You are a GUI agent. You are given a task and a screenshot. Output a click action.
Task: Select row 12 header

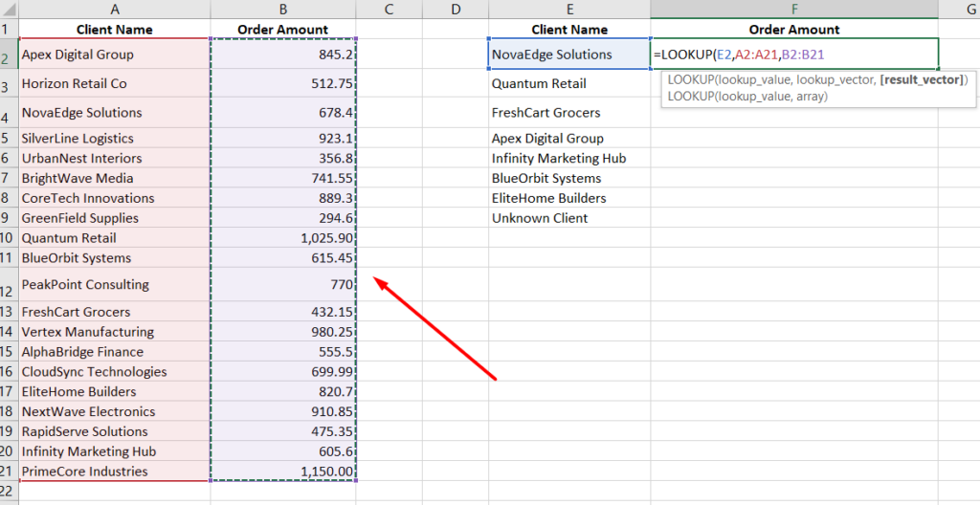(x=9, y=284)
